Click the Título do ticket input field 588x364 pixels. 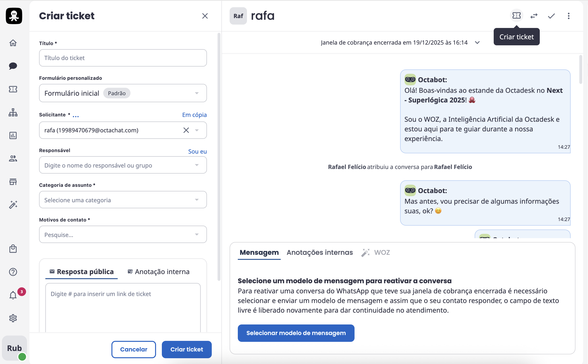tap(123, 58)
